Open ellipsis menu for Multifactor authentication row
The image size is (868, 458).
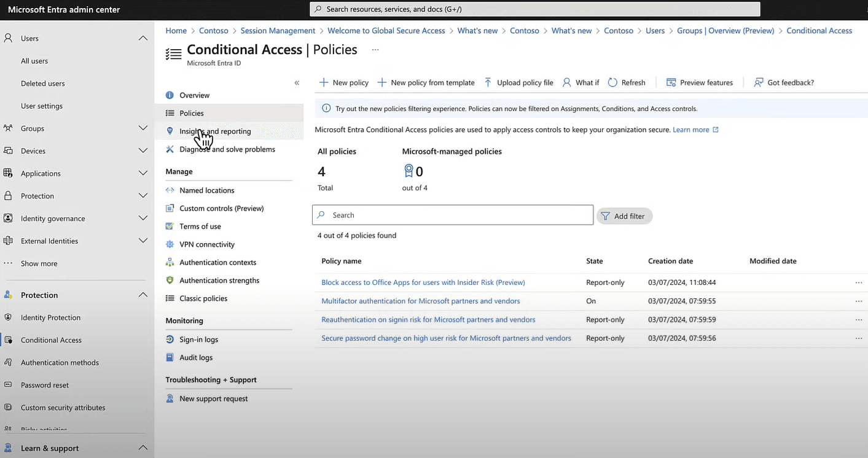click(x=858, y=301)
